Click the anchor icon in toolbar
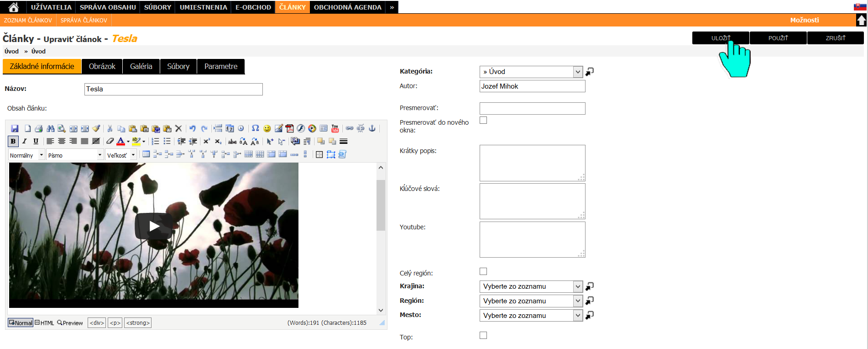The image size is (868, 349). pos(372,128)
